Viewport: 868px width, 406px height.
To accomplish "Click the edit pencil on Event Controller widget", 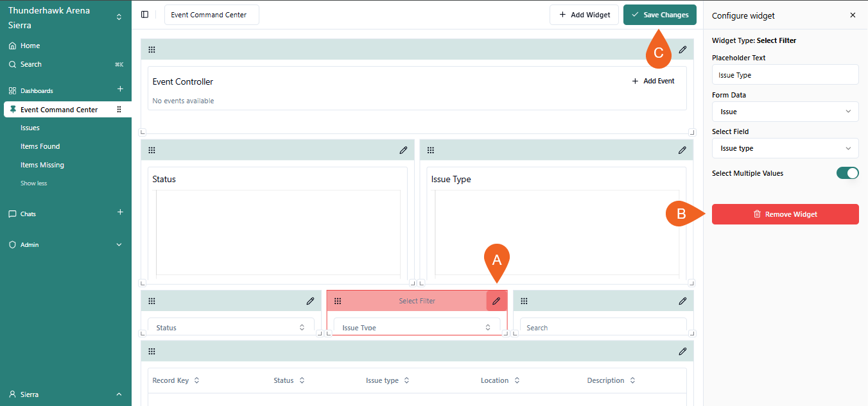I will click(682, 49).
